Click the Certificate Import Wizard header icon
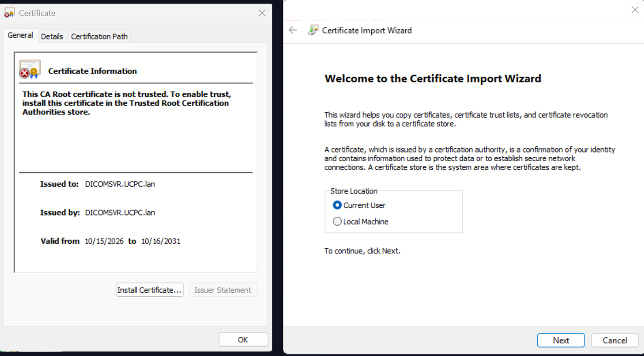The height and width of the screenshot is (356, 644). (313, 30)
